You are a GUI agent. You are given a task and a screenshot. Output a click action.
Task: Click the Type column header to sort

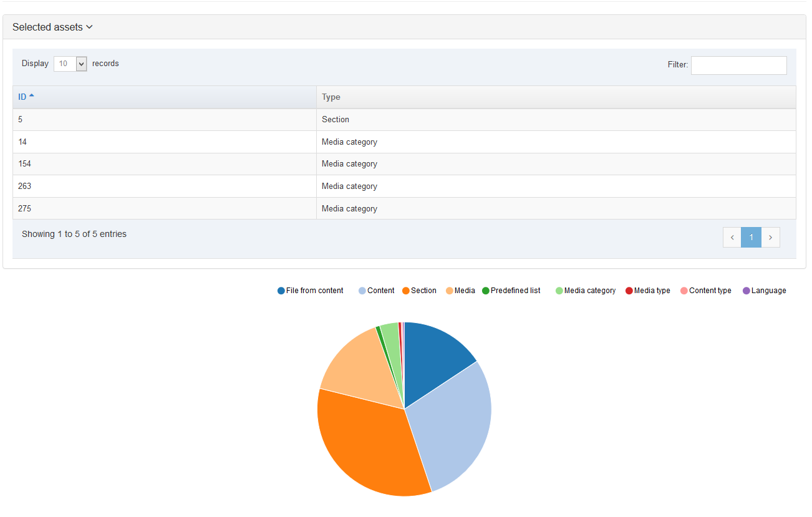pos(331,97)
